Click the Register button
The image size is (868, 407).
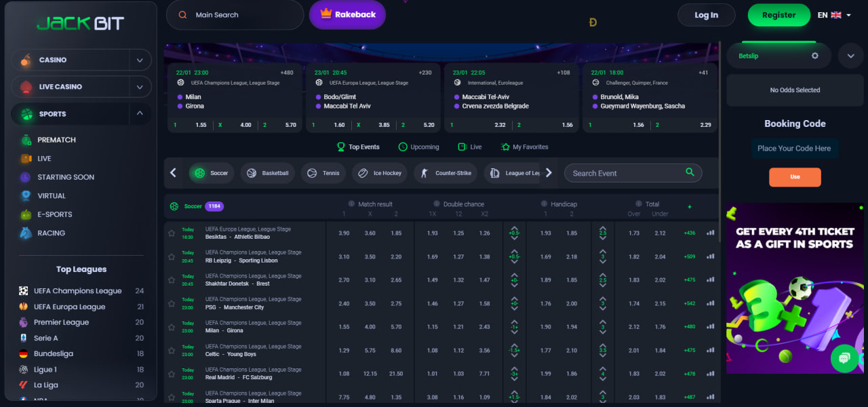(779, 15)
